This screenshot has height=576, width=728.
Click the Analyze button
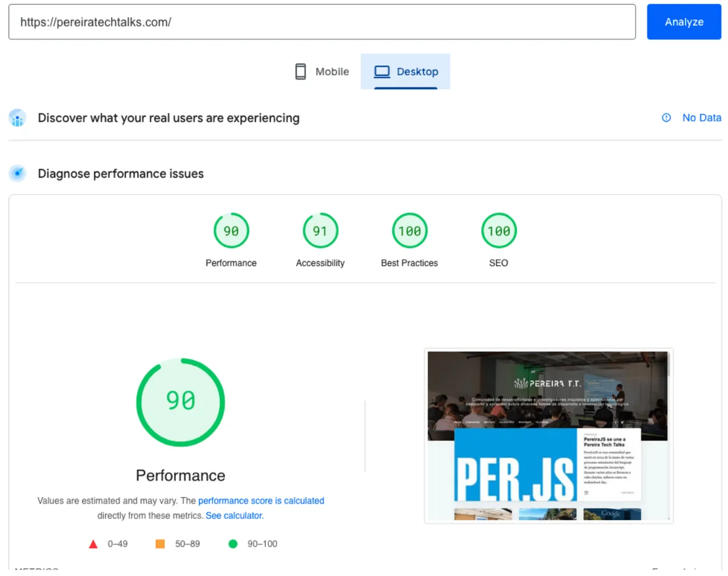click(x=684, y=22)
